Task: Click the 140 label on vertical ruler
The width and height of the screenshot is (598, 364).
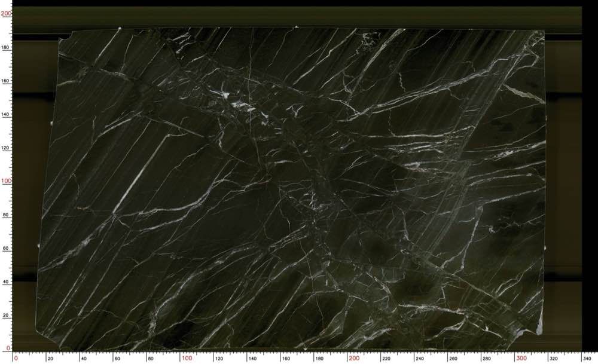Action: [6, 114]
